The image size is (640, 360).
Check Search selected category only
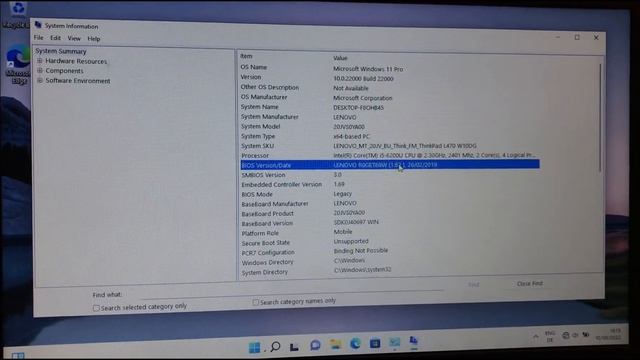(96, 308)
